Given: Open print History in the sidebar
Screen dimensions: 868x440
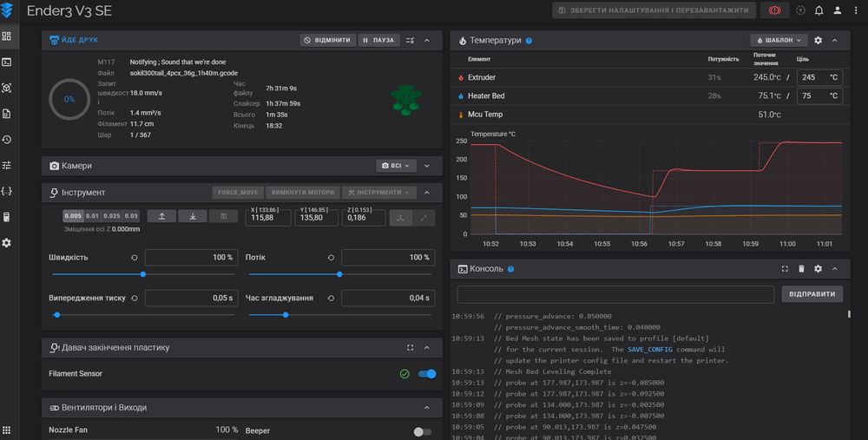Looking at the screenshot, I should [7, 139].
